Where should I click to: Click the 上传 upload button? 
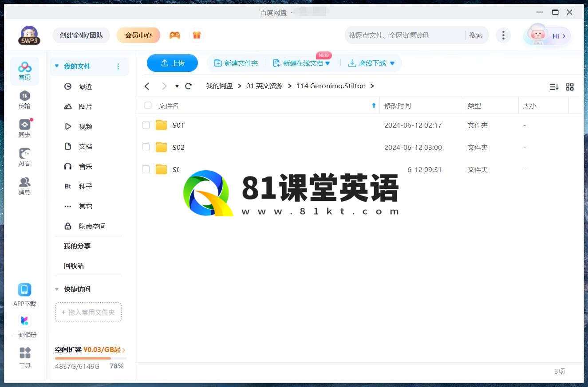[x=172, y=63]
